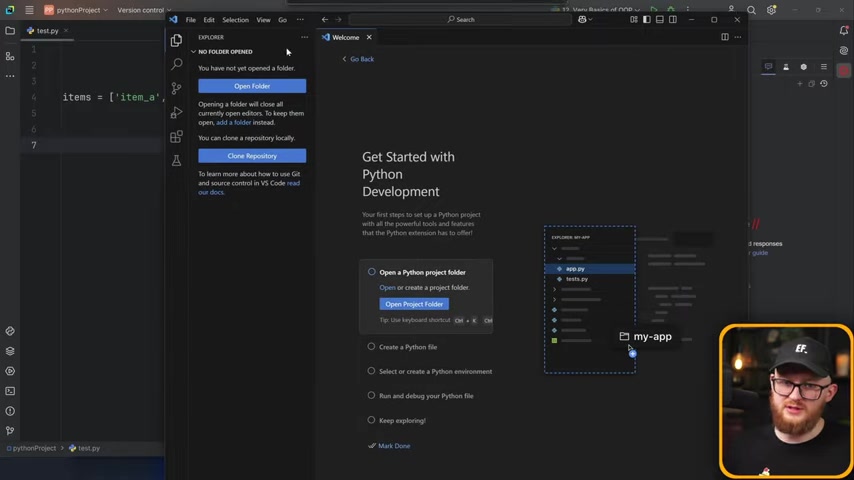The height and width of the screenshot is (480, 854).
Task: Open the Search view in VS Code activity bar
Action: coord(176,64)
